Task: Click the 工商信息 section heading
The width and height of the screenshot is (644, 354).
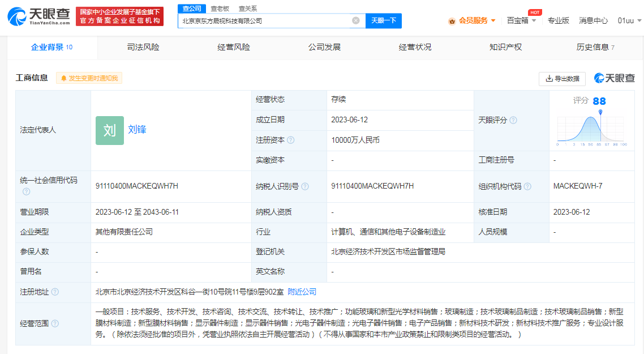Action: pyautogui.click(x=32, y=78)
